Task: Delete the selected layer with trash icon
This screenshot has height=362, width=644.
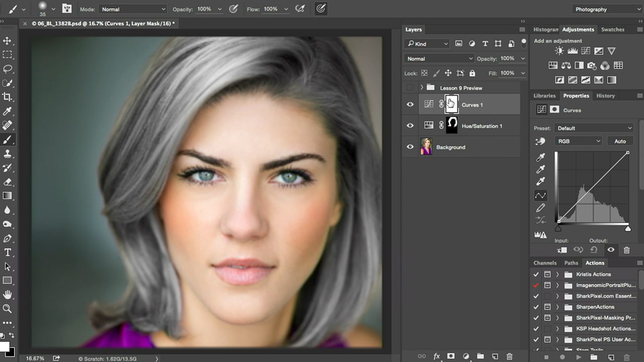Action: (509, 356)
